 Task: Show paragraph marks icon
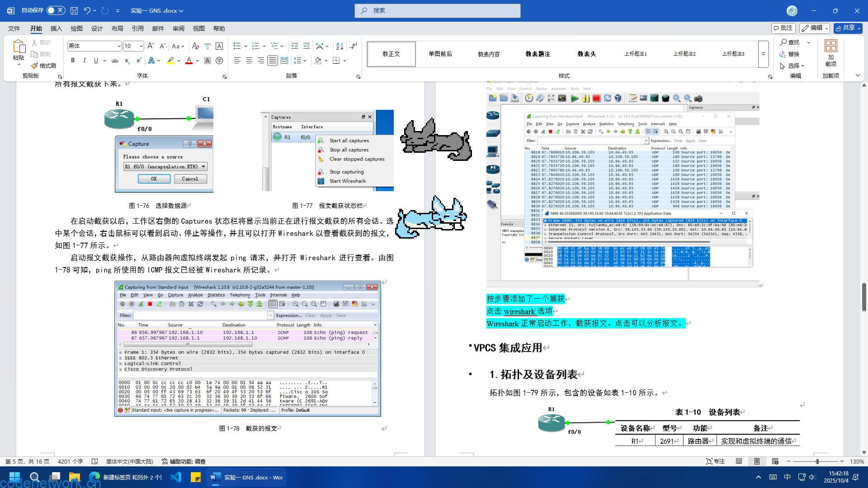(354, 46)
